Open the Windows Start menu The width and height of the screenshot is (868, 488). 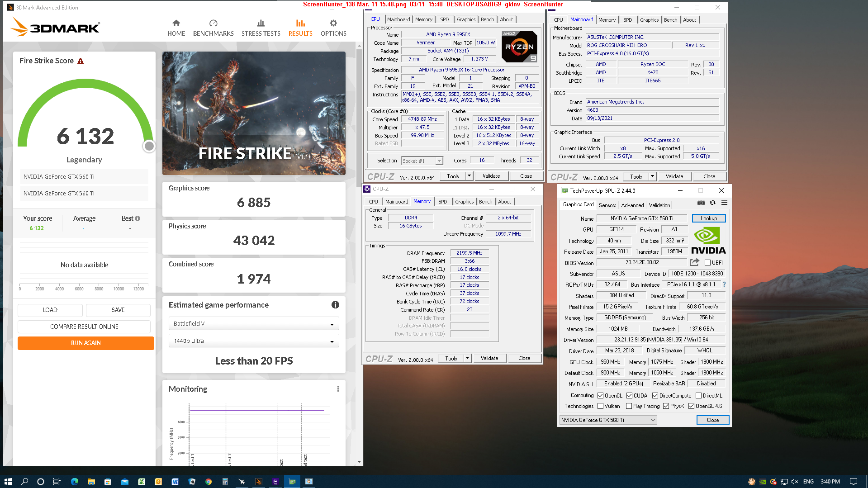click(x=8, y=482)
